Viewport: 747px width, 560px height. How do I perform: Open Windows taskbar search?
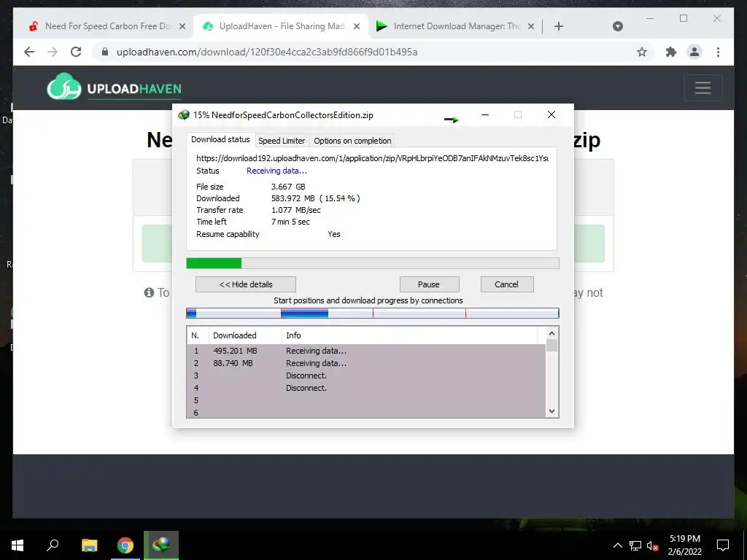pyautogui.click(x=53, y=545)
